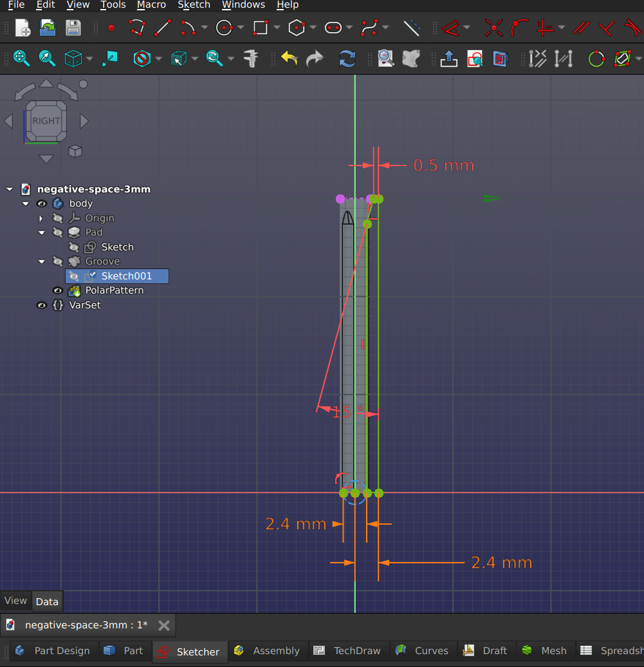Click the View Section blue cube icon
Viewport: 644px width, 667px height.
(x=501, y=59)
